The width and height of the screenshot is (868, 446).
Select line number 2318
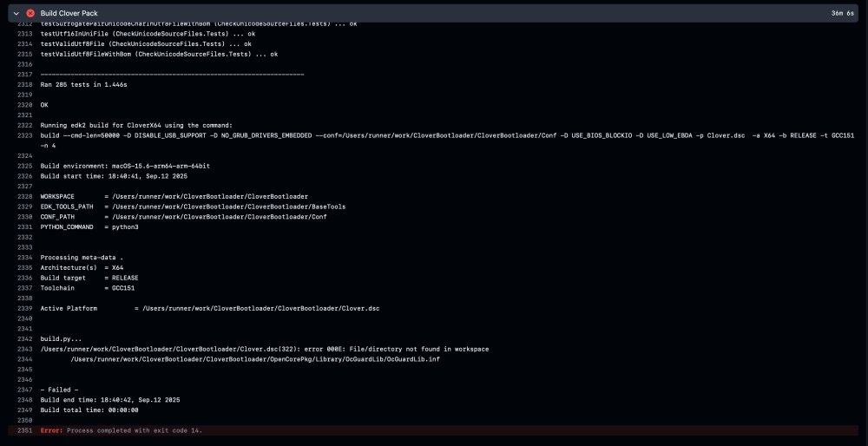pyautogui.click(x=24, y=85)
